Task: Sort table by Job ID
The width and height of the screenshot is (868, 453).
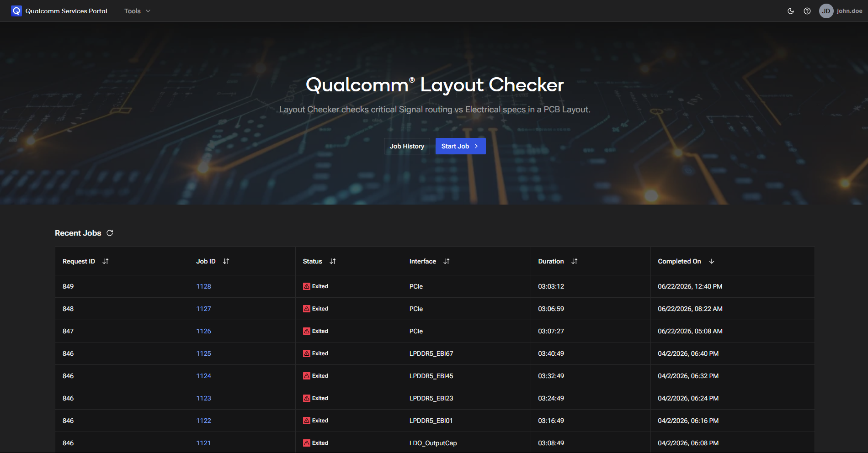Action: pyautogui.click(x=226, y=261)
